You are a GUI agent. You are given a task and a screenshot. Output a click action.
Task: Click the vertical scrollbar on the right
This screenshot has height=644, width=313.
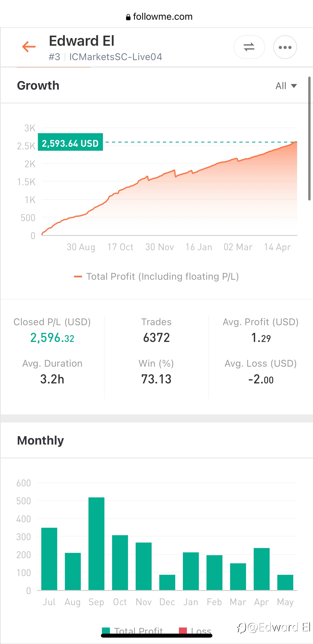coord(309,138)
